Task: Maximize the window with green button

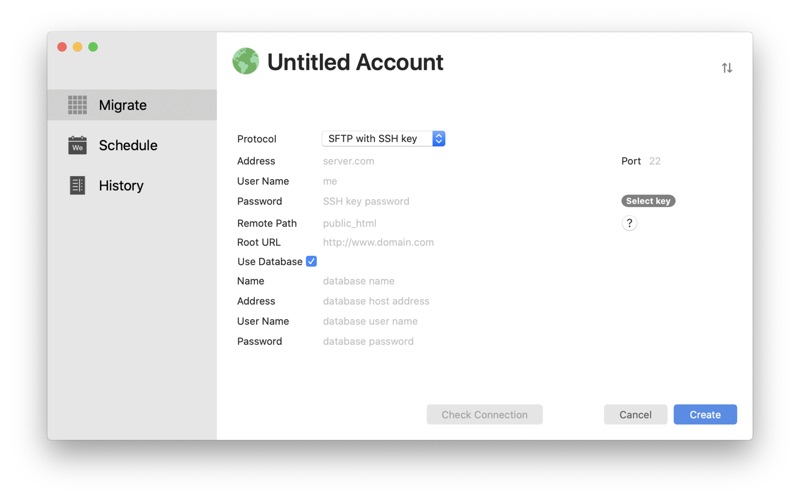Action: click(93, 47)
